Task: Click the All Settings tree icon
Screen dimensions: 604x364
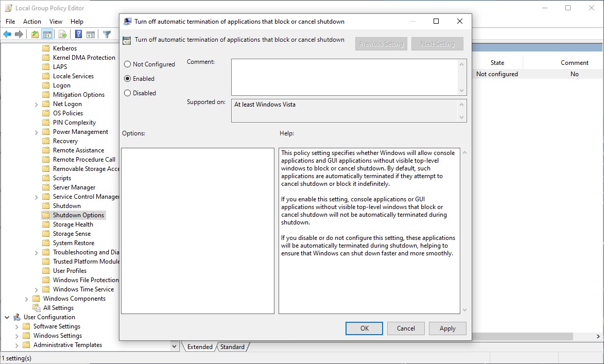Action: [36, 308]
